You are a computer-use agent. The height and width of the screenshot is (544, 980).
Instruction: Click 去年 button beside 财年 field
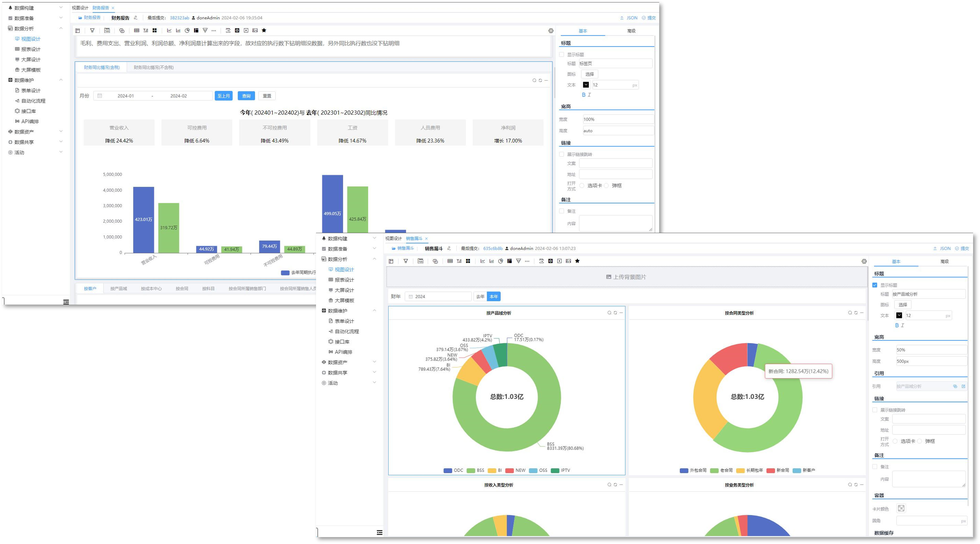(480, 296)
